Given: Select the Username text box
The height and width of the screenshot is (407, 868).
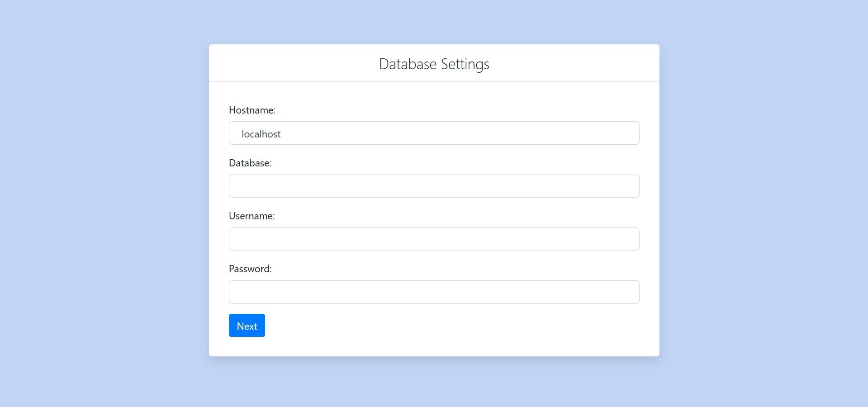Looking at the screenshot, I should pyautogui.click(x=434, y=239).
